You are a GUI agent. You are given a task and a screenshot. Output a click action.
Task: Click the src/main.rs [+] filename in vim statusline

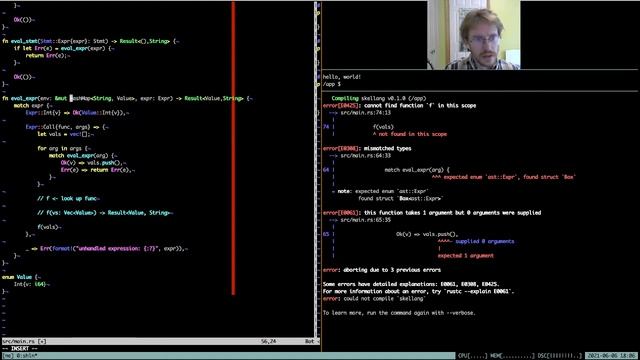[24, 341]
